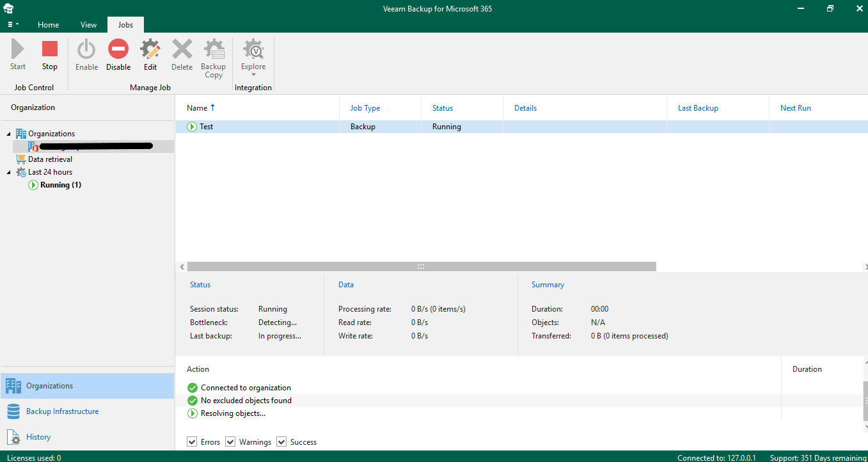Click the Stop job icon

coord(50,49)
